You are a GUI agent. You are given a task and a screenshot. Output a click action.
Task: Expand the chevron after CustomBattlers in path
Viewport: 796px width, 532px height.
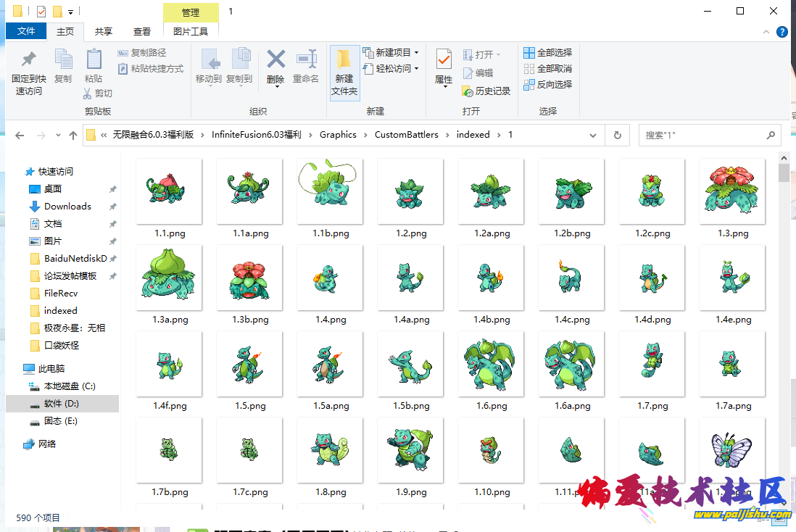click(x=447, y=135)
